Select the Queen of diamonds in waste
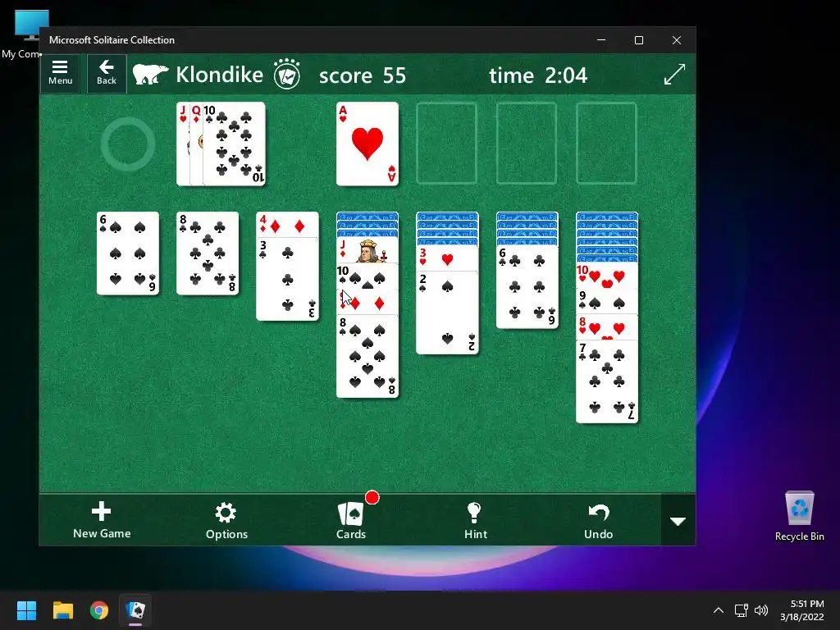 point(196,144)
